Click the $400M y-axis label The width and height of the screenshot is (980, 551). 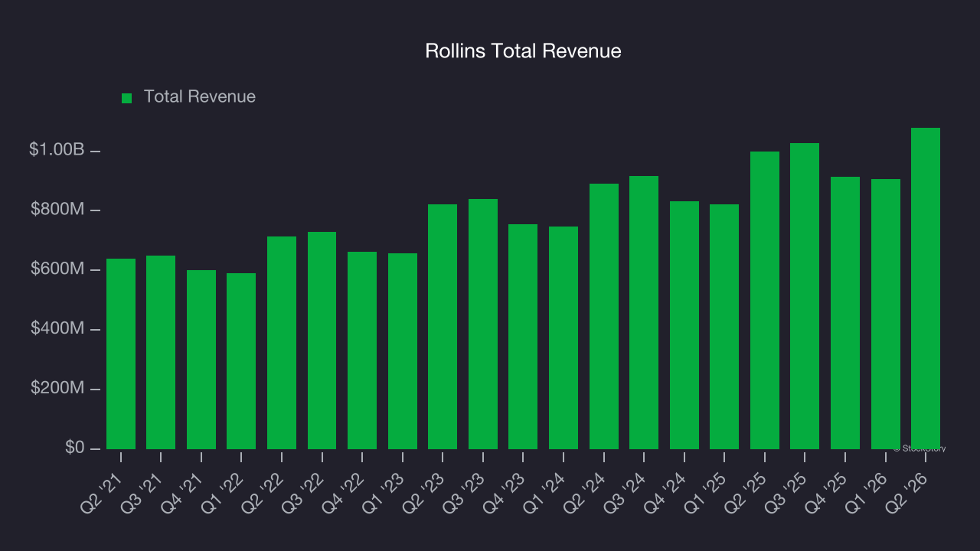pyautogui.click(x=57, y=328)
